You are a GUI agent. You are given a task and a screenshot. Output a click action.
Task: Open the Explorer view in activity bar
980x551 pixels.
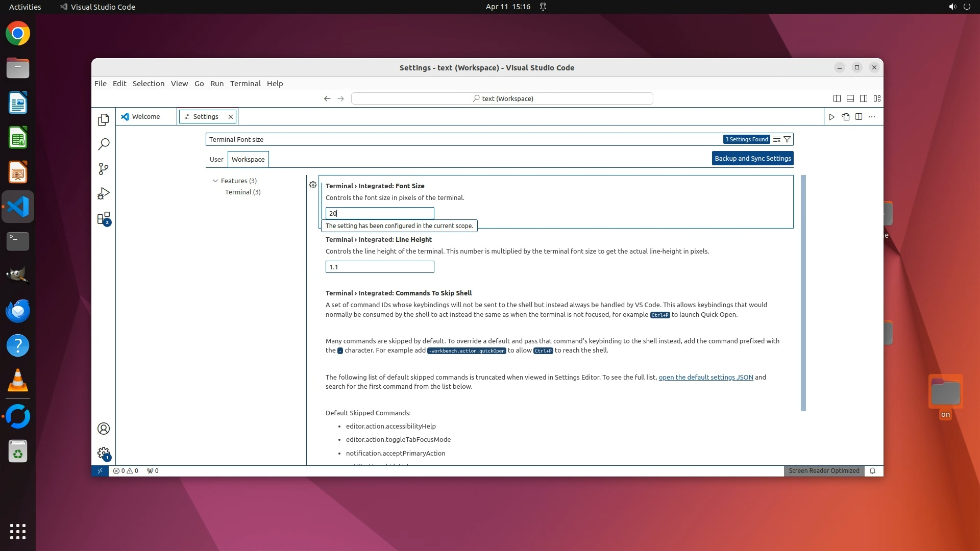coord(104,119)
